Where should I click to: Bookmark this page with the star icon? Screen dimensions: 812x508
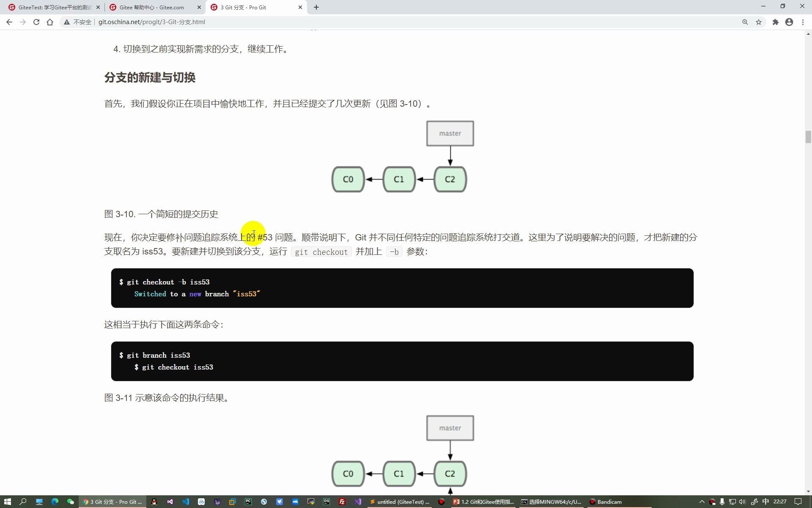759,22
